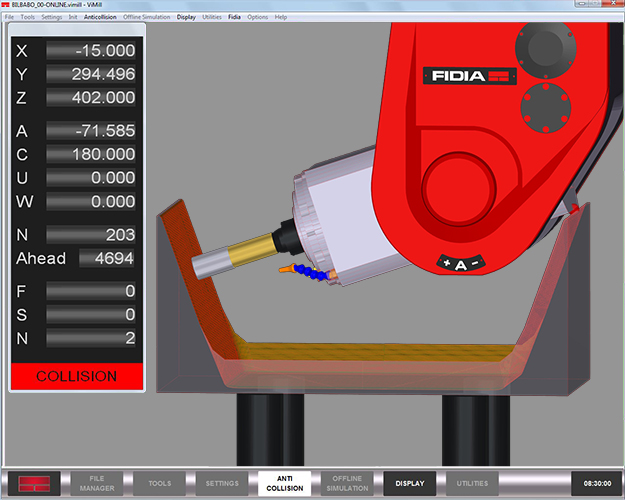
Task: Open the File Manager section
Action: click(x=97, y=483)
